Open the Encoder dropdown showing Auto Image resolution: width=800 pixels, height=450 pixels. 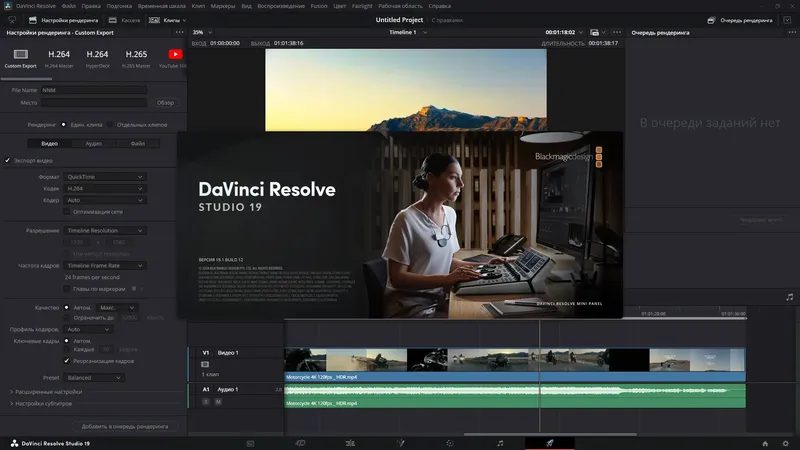point(105,200)
